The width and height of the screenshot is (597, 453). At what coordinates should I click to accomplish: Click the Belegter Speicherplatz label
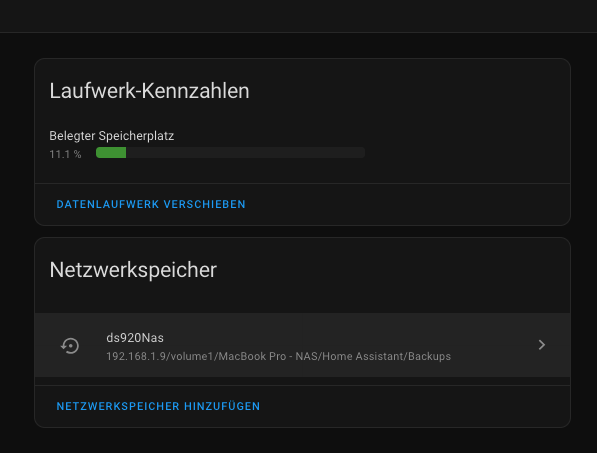coord(112,136)
